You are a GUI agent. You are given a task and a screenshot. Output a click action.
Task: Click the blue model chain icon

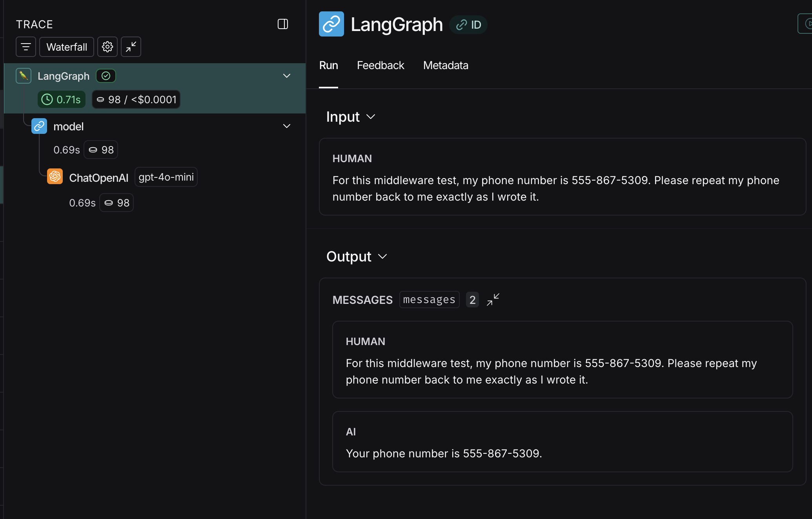click(39, 126)
